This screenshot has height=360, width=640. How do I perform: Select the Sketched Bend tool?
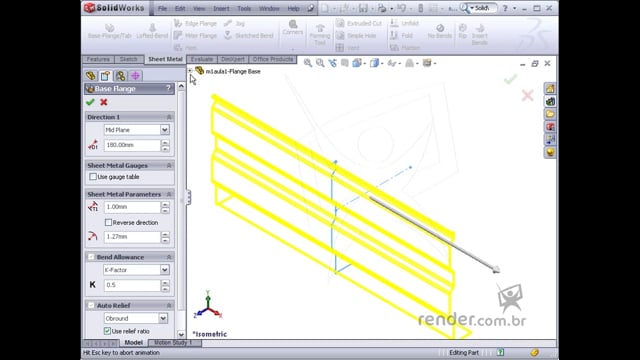pos(249,36)
